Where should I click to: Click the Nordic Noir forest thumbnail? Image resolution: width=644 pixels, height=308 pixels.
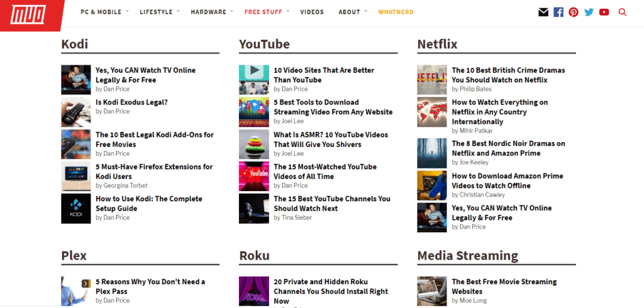coord(432,153)
